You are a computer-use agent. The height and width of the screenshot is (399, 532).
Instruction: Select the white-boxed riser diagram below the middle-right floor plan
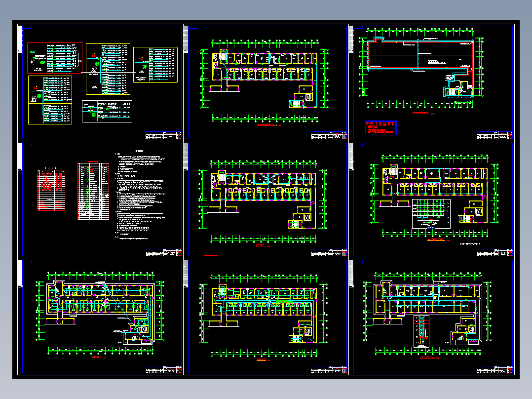[x=431, y=214]
